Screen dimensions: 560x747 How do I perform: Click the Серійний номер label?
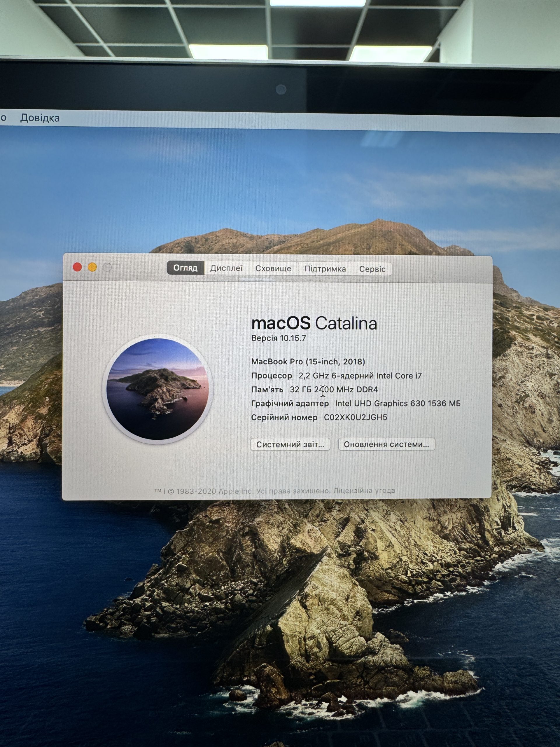[284, 417]
